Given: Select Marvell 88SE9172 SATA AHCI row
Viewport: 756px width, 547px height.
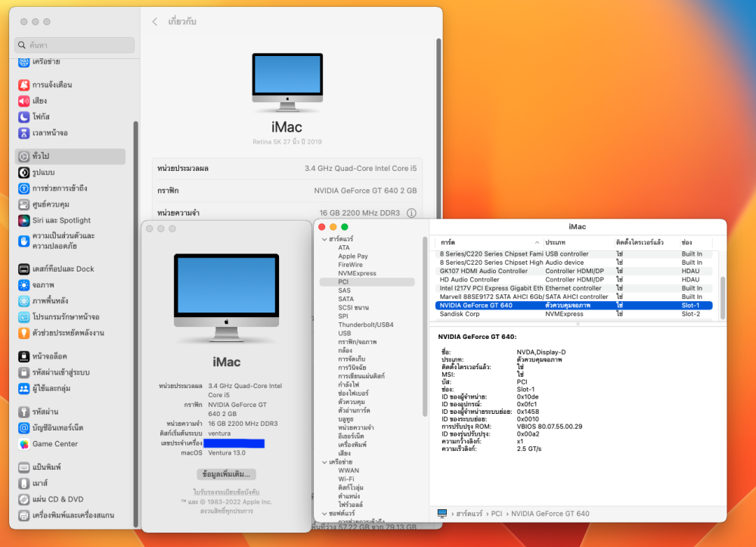Looking at the screenshot, I should [574, 297].
